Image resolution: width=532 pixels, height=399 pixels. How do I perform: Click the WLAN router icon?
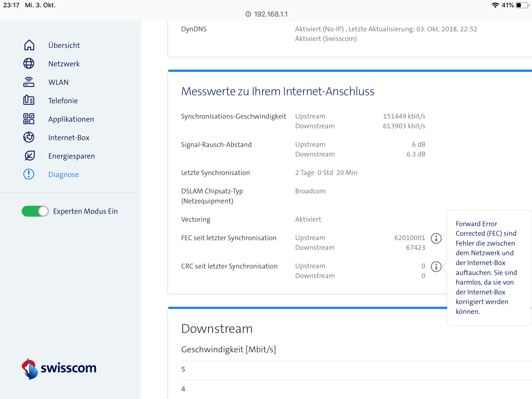pos(29,82)
